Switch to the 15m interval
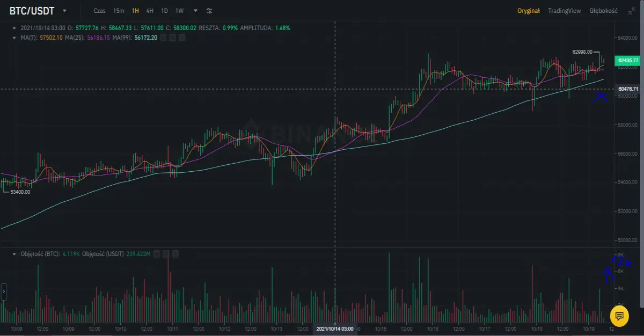The width and height of the screenshot is (644, 336). tap(119, 11)
